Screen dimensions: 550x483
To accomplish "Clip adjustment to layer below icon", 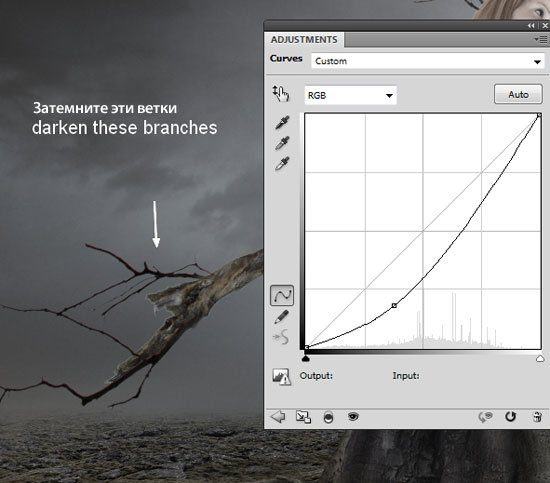I will (x=328, y=417).
